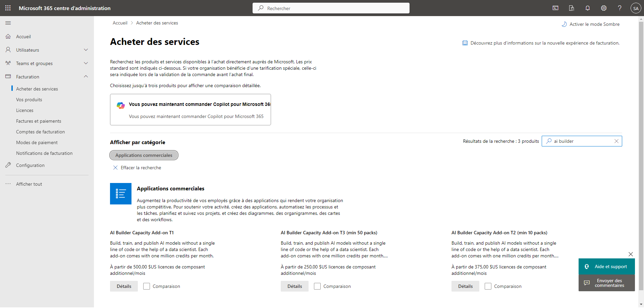Click the headset icon on Aide et support
The height and width of the screenshot is (308, 644).
(587, 266)
